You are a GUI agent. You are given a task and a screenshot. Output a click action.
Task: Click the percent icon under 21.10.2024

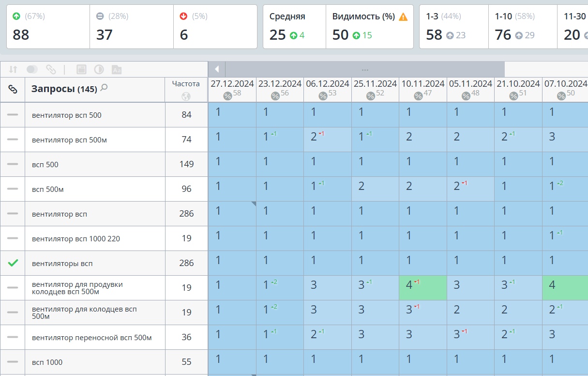click(513, 96)
